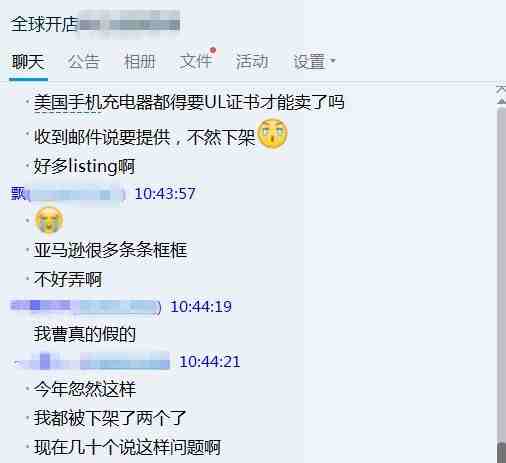
Task: Expand the 设置 dropdown arrow
Action: click(333, 61)
